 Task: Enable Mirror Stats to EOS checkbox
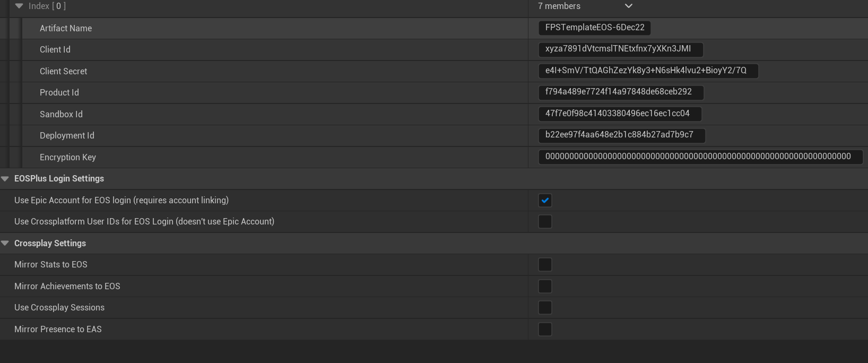point(545,265)
